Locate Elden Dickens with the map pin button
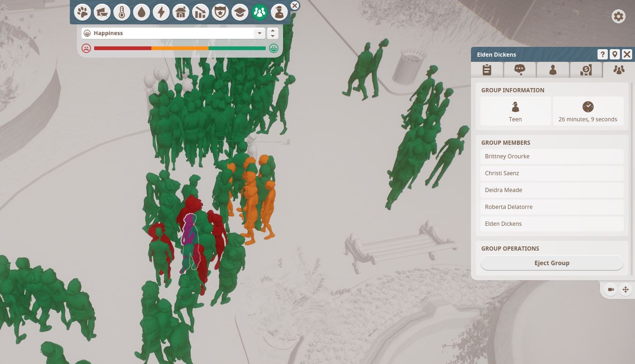 (615, 55)
